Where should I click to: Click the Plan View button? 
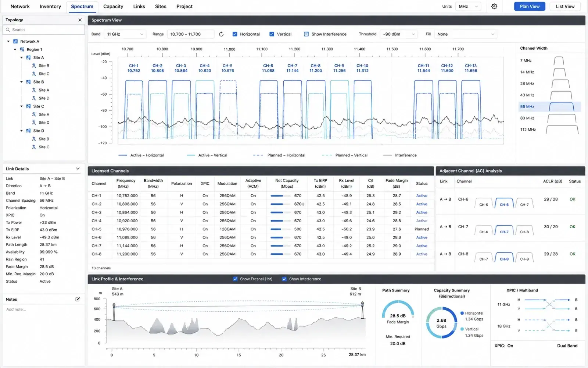[x=530, y=6]
